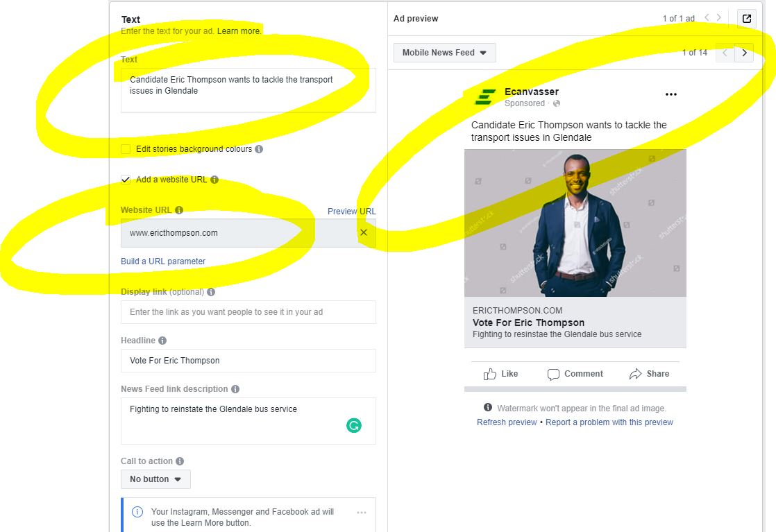Click Report a problem with this preview

tap(609, 422)
